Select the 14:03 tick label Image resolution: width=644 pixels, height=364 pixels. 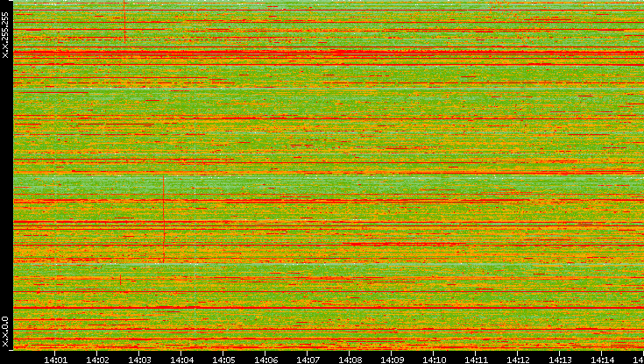(x=139, y=360)
